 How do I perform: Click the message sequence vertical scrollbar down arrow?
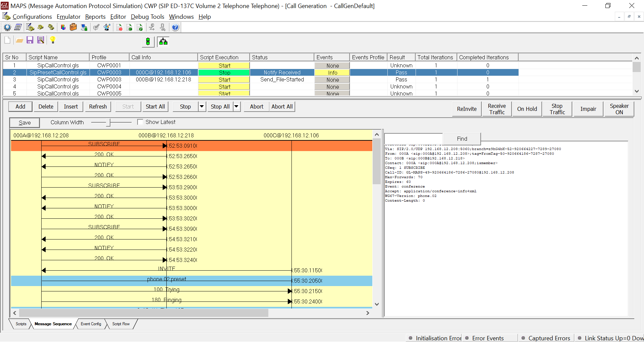point(377,304)
